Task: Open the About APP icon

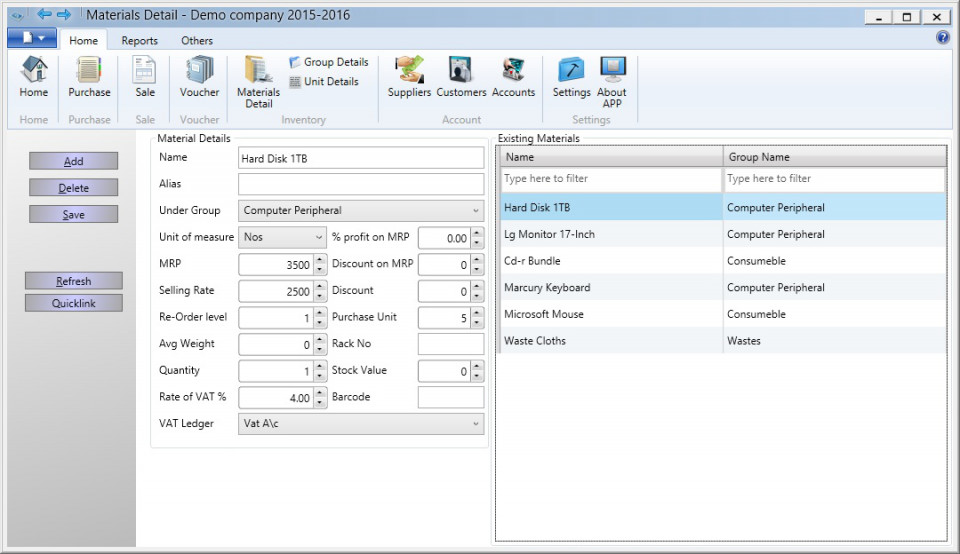Action: (x=612, y=82)
